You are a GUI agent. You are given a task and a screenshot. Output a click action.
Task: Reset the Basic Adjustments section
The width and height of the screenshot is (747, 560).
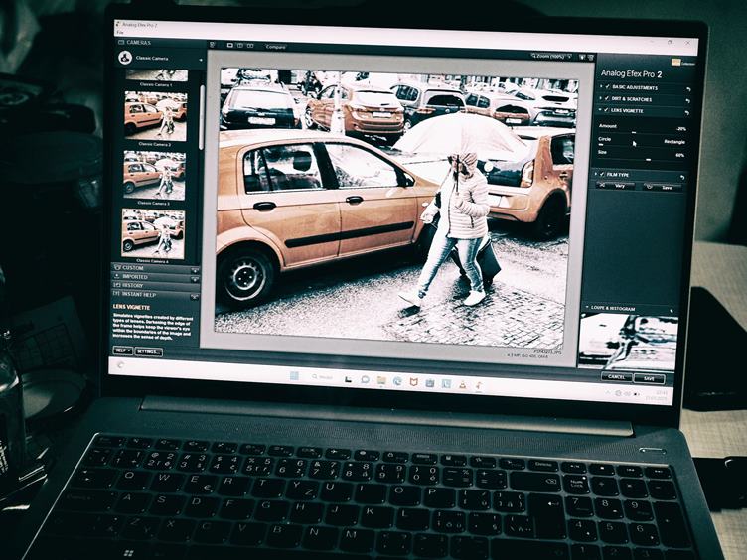[x=687, y=89]
